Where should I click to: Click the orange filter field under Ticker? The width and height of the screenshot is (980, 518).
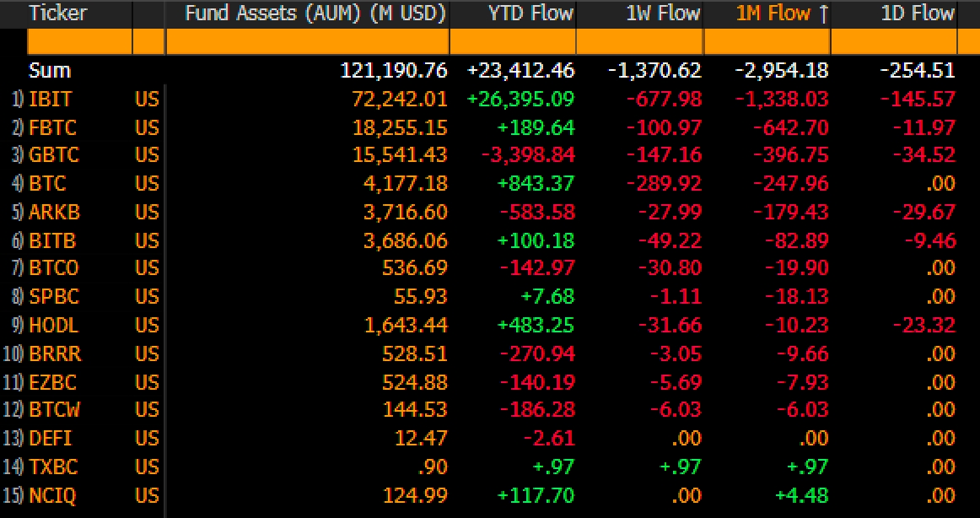coord(79,41)
